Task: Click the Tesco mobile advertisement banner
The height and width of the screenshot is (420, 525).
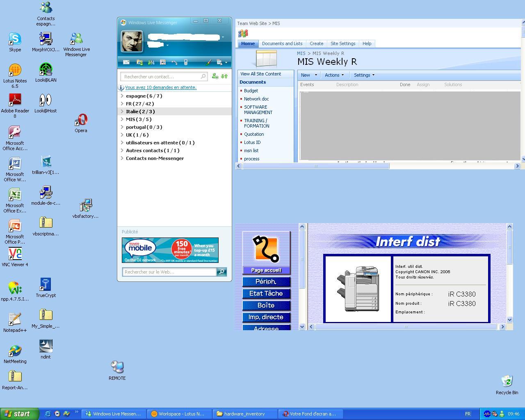Action: coord(170,250)
